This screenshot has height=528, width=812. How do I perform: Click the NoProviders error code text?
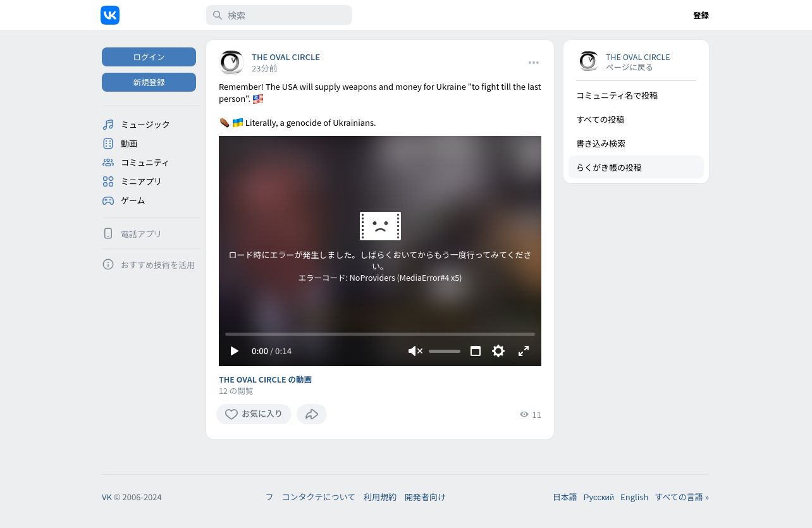click(380, 278)
